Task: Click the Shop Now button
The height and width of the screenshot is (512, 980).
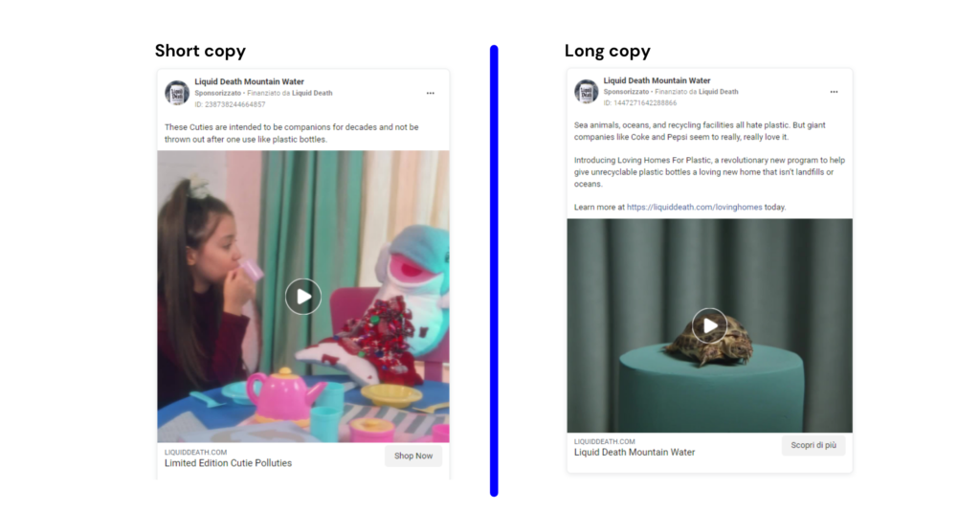Action: [413, 456]
